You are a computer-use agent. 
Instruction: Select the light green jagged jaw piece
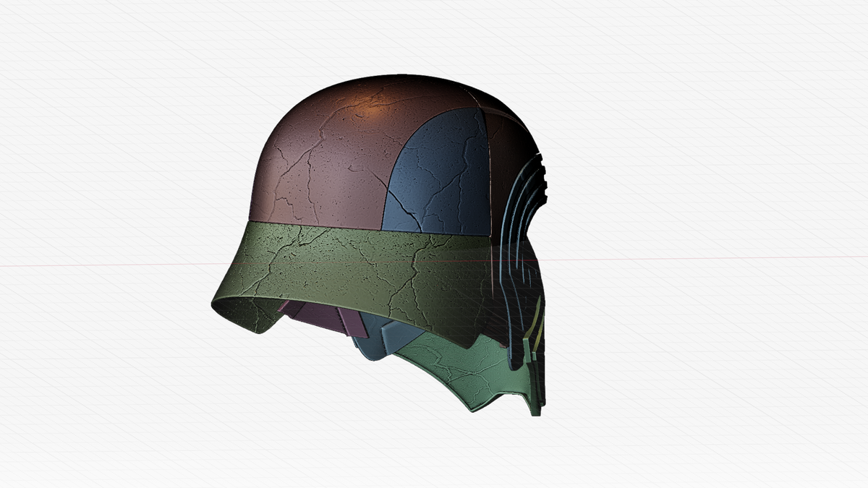[x=470, y=372]
